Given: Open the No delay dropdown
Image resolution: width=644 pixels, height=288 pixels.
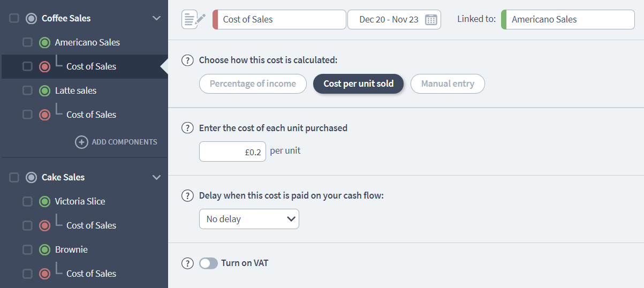Looking at the screenshot, I should coord(249,219).
